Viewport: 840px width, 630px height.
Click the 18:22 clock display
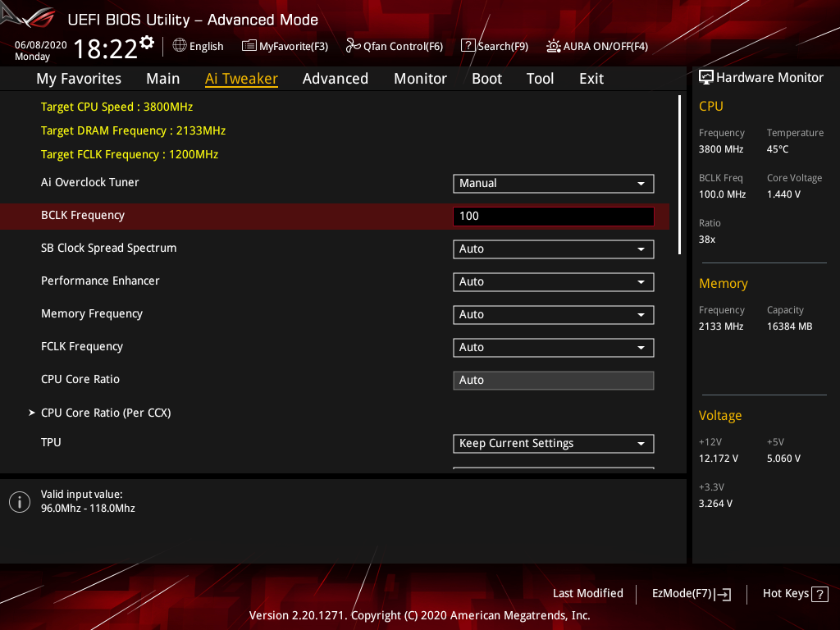(x=106, y=48)
